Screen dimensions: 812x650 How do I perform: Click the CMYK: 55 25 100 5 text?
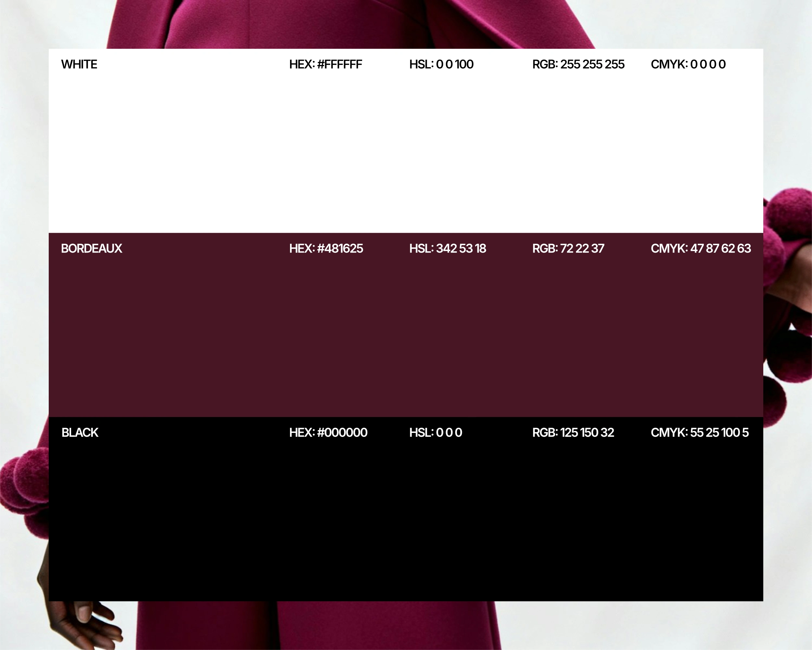point(699,432)
